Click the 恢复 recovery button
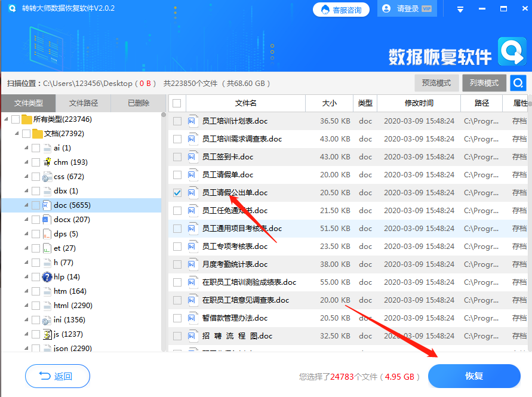The width and height of the screenshot is (532, 397). (474, 376)
